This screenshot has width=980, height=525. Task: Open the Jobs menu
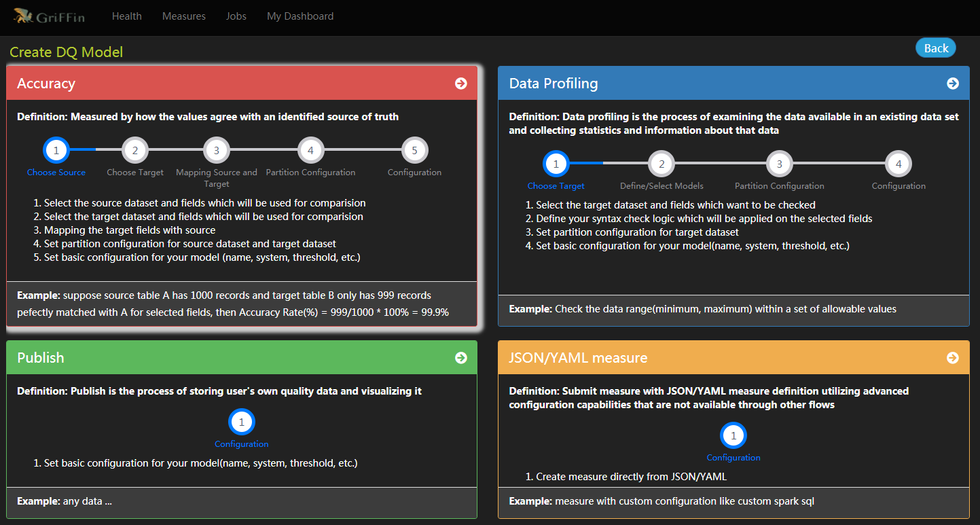tap(236, 16)
